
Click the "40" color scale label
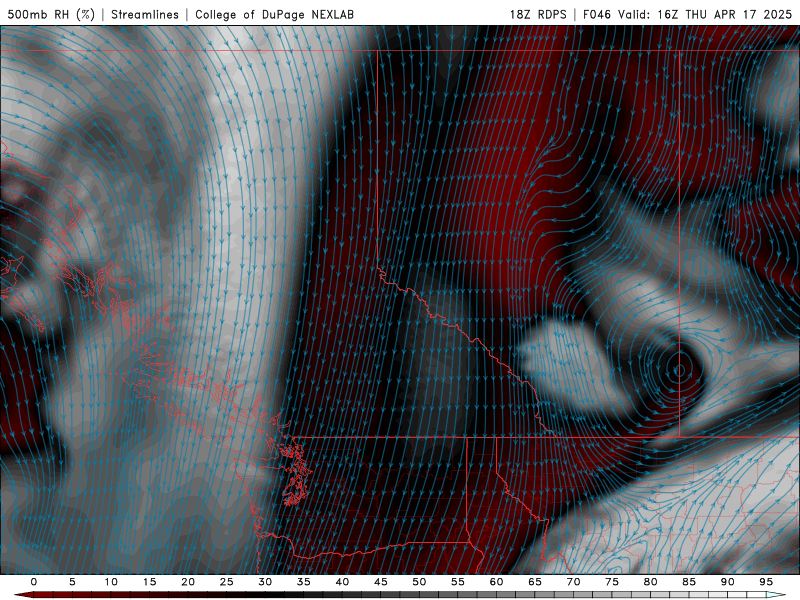point(342,582)
